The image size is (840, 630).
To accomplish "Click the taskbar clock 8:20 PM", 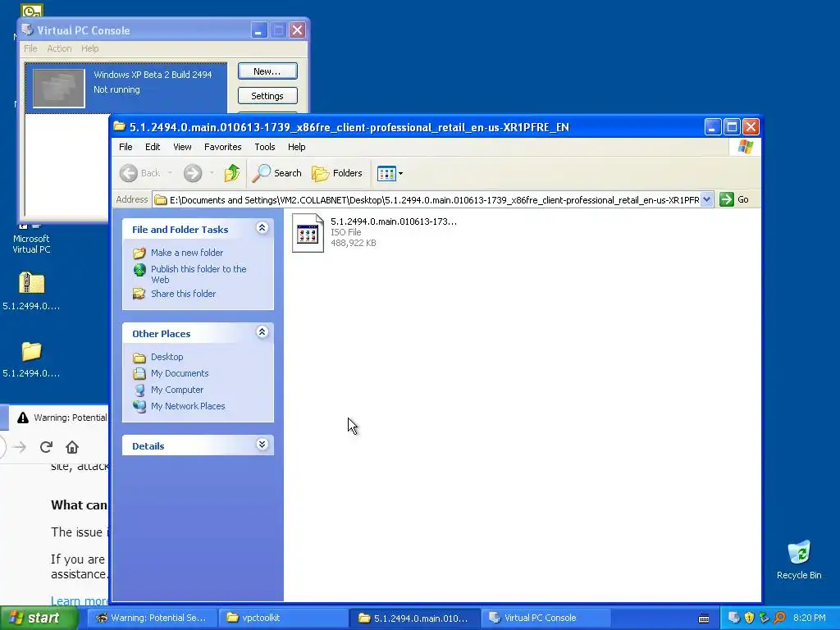I will pos(809,618).
